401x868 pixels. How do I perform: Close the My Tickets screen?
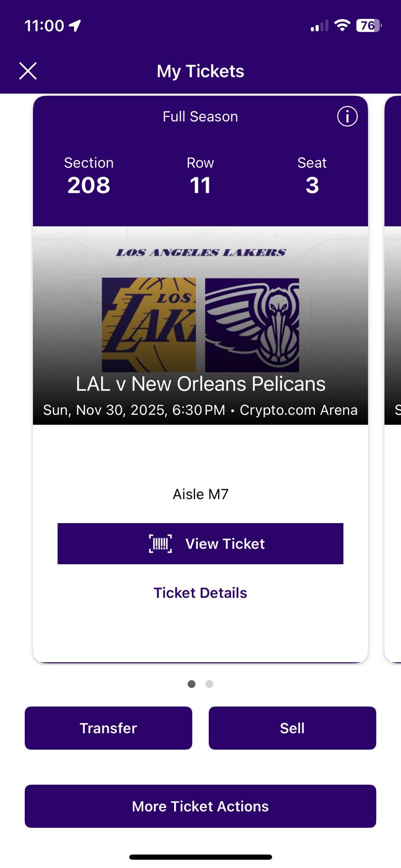(28, 71)
